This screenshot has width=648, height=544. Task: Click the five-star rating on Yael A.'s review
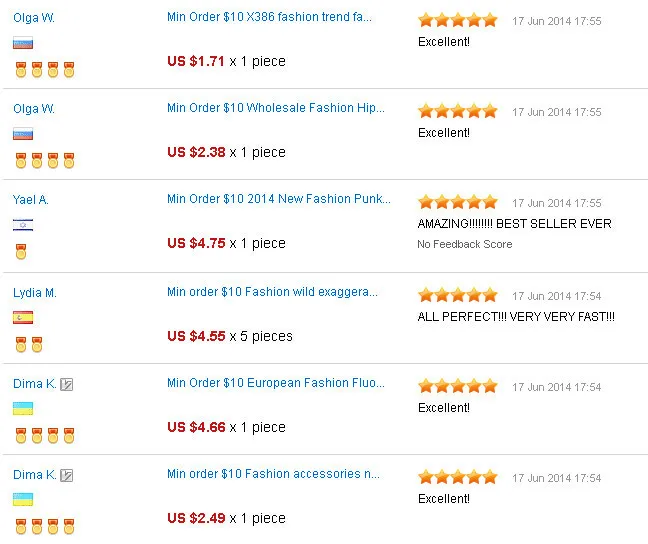(x=457, y=202)
